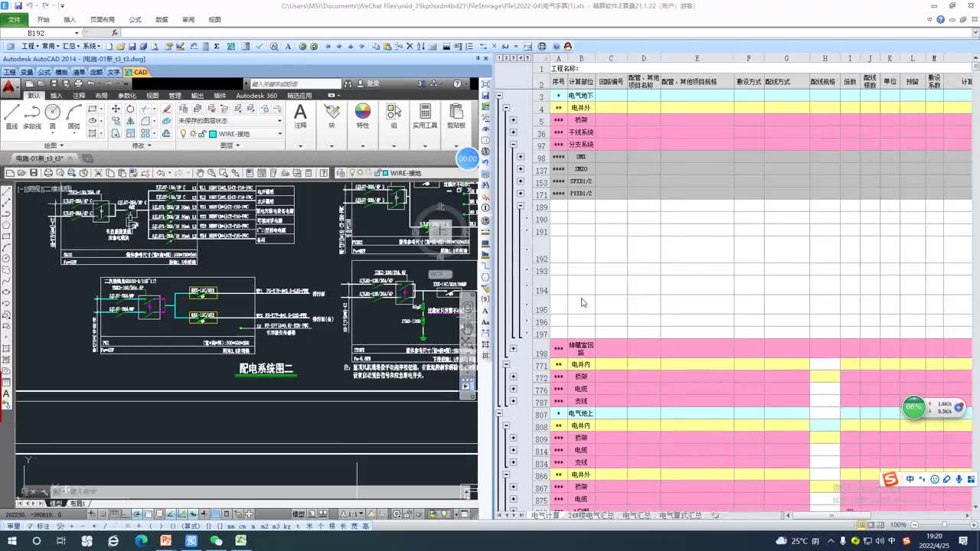
Task: Click the layer color swatch beside WIRE-接地
Action: (212, 134)
